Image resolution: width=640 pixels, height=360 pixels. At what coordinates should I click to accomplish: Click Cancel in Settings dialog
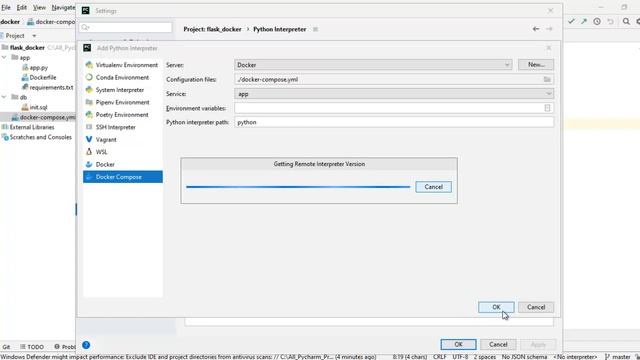click(498, 344)
